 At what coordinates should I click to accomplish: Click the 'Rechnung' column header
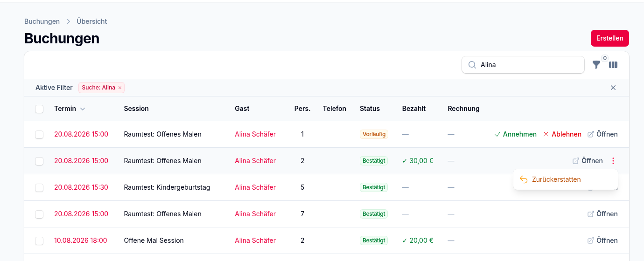(463, 109)
